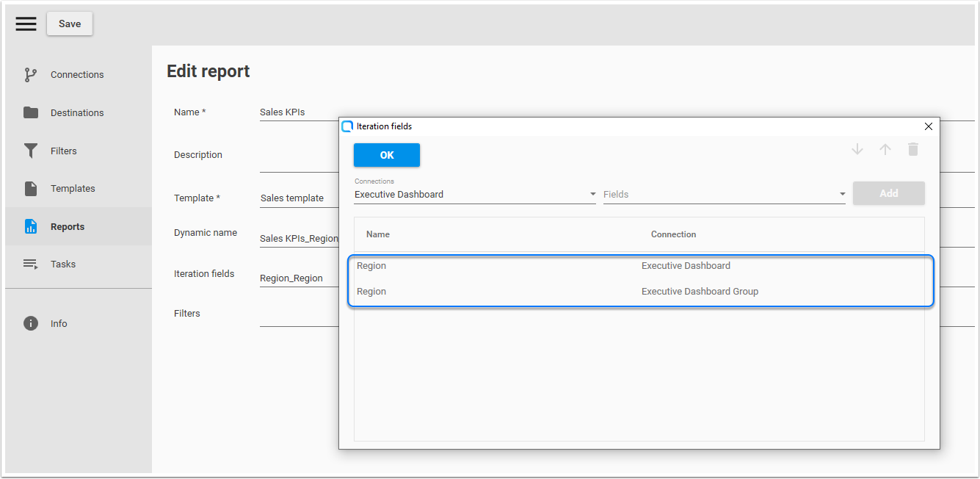Click the trash delete icon in dialog
The image size is (980, 479).
tap(912, 150)
